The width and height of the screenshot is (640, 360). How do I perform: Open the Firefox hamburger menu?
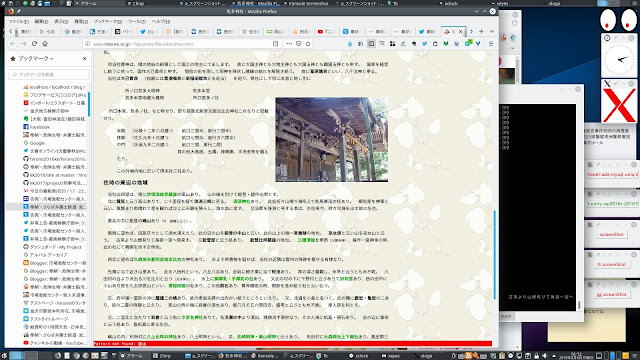(491, 44)
